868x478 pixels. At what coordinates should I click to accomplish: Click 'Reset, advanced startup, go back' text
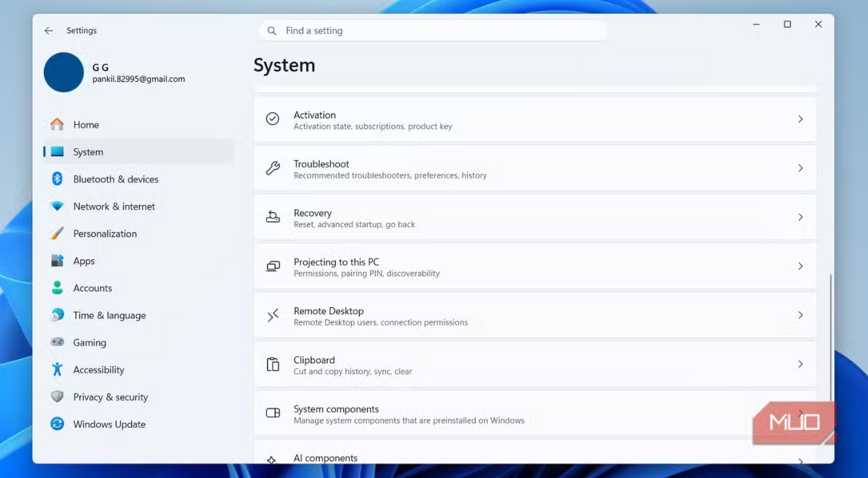pos(354,224)
